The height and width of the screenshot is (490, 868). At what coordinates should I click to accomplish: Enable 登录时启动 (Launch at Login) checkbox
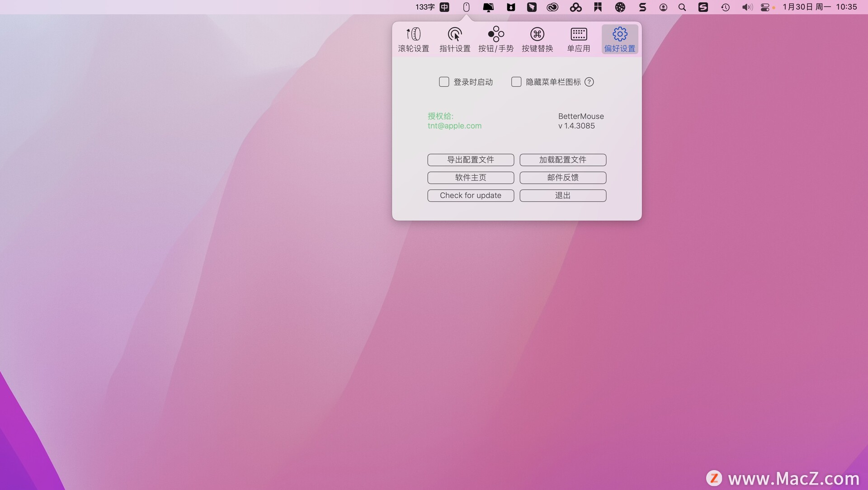pos(443,82)
